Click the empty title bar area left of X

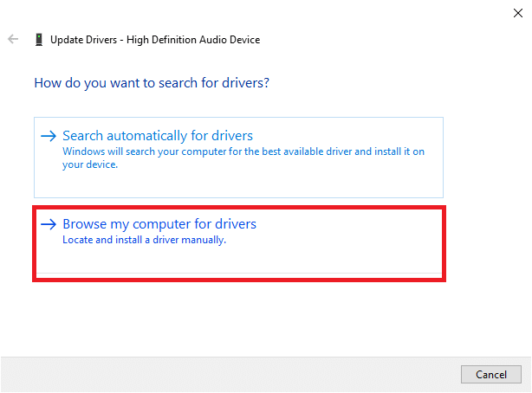click(x=347, y=12)
